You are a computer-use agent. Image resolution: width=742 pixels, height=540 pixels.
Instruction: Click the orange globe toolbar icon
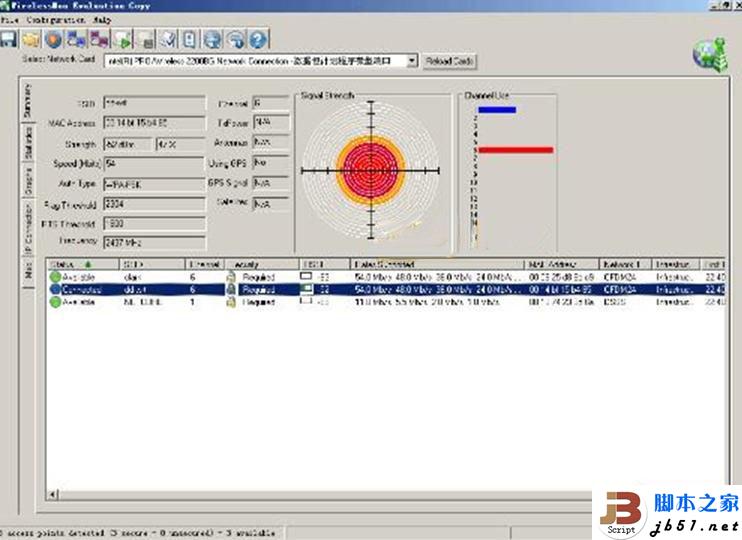(x=53, y=39)
